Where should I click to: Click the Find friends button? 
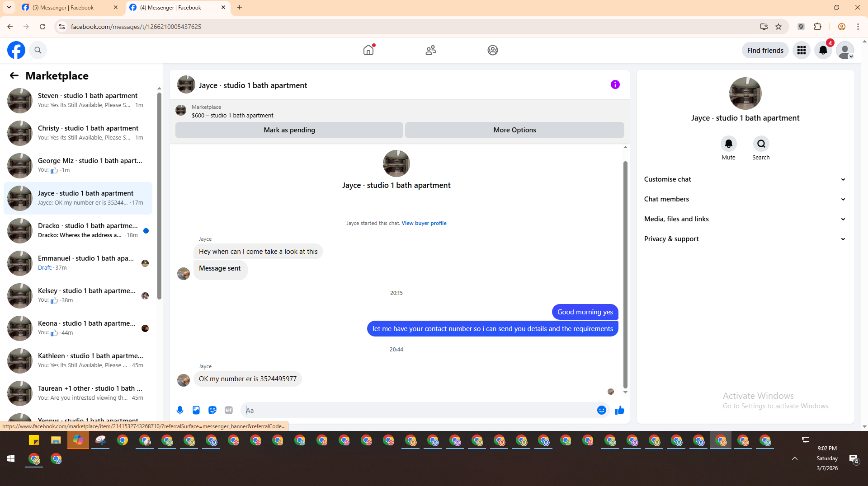765,50
